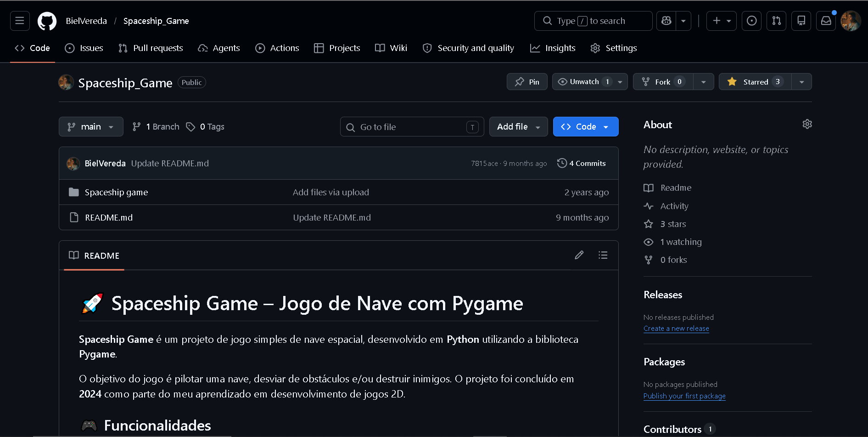Click the Create a new release link

(676, 329)
